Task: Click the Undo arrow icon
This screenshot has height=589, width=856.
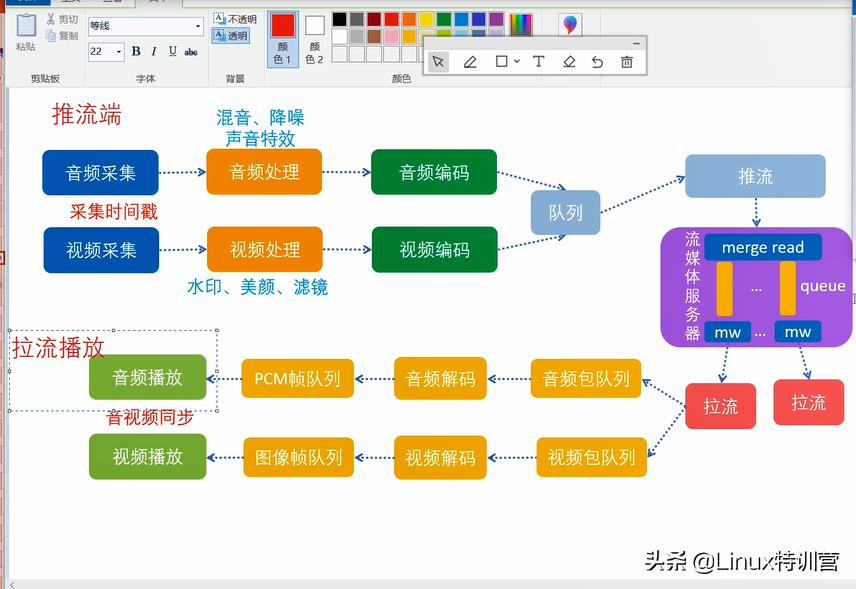Action: 598,61
